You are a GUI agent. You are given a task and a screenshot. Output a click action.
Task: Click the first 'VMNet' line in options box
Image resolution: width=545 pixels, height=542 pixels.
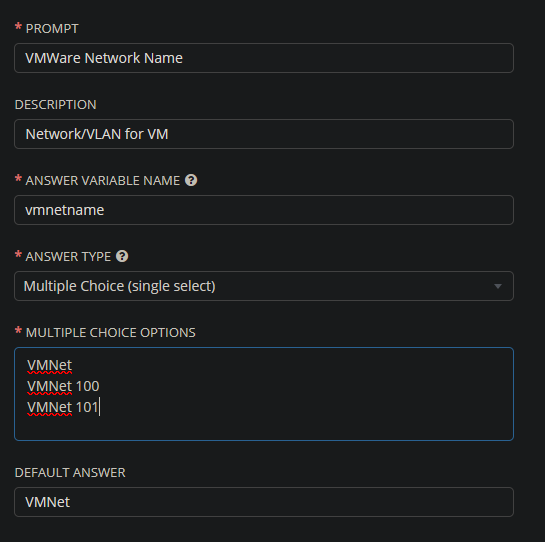click(50, 365)
